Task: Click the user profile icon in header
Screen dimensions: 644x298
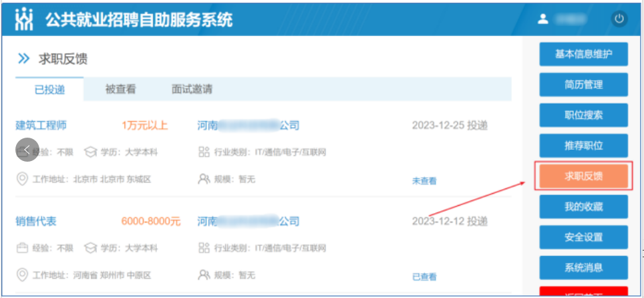Action: pos(543,19)
